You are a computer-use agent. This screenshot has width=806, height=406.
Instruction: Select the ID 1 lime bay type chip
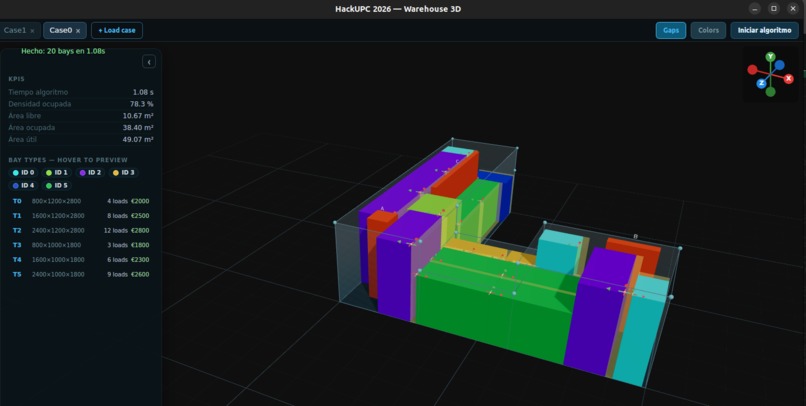pos(57,173)
